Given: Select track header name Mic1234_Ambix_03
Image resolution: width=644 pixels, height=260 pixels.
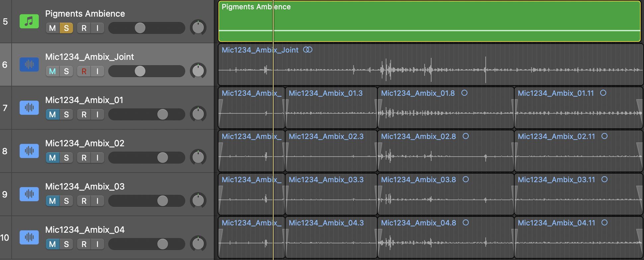Looking at the screenshot, I should [85, 187].
